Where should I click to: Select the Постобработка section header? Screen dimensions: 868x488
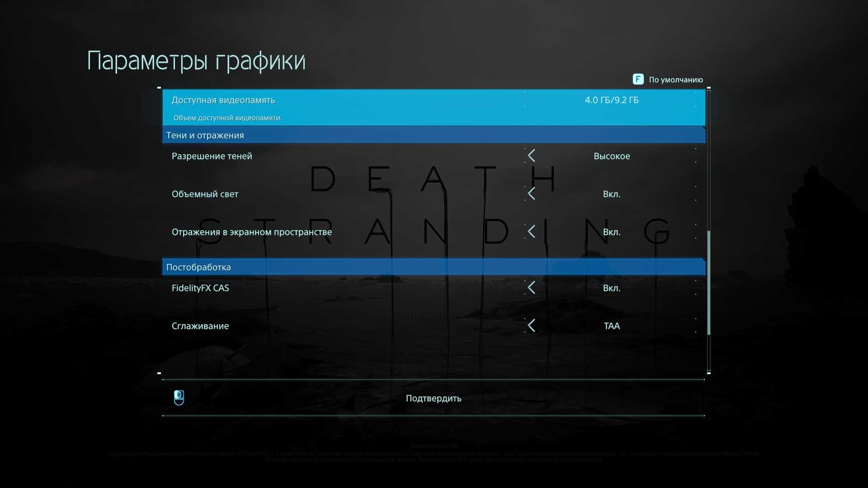[x=198, y=267]
